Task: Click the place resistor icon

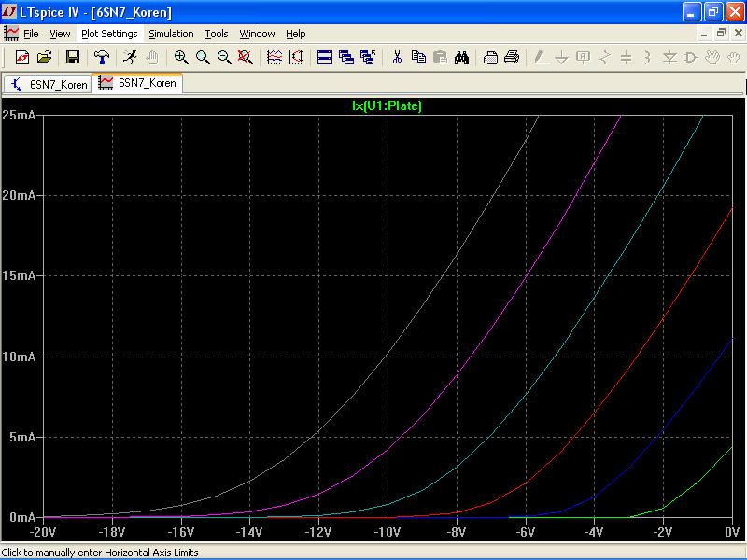Action: 604,58
